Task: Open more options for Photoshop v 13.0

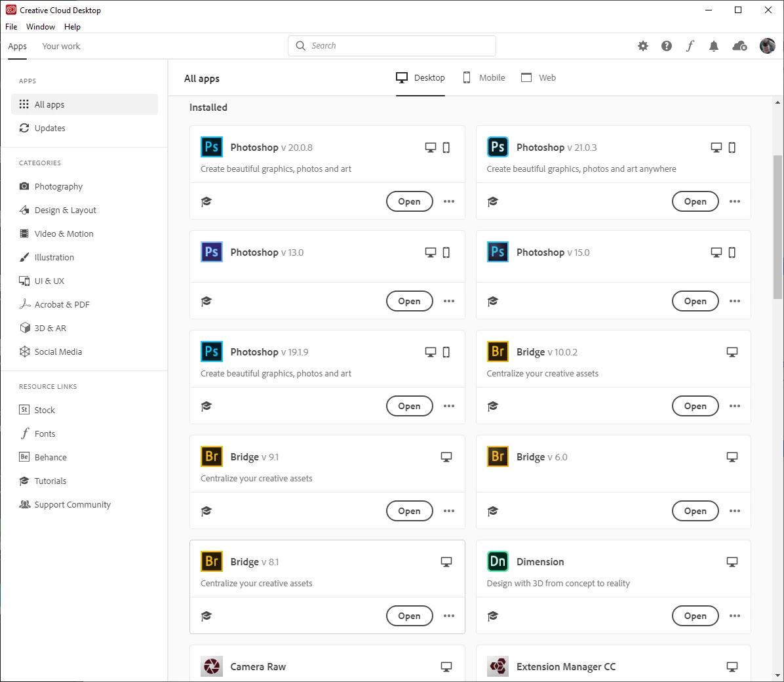Action: [449, 301]
